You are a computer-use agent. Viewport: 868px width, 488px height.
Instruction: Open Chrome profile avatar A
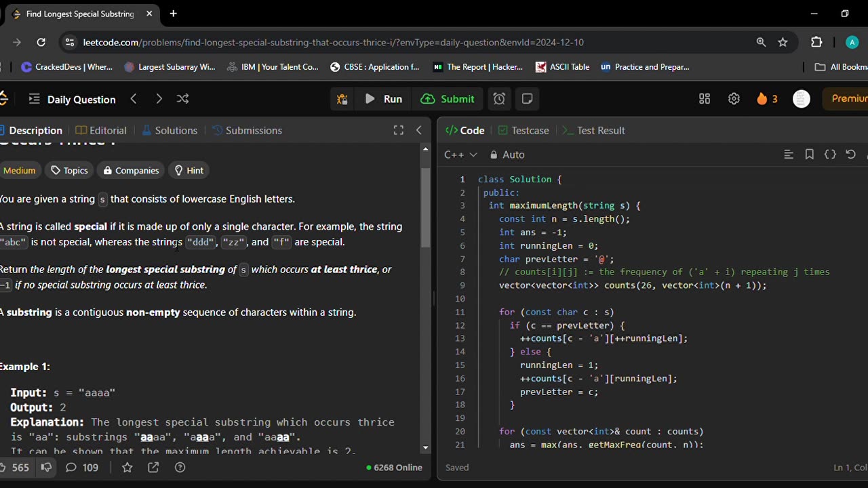852,42
